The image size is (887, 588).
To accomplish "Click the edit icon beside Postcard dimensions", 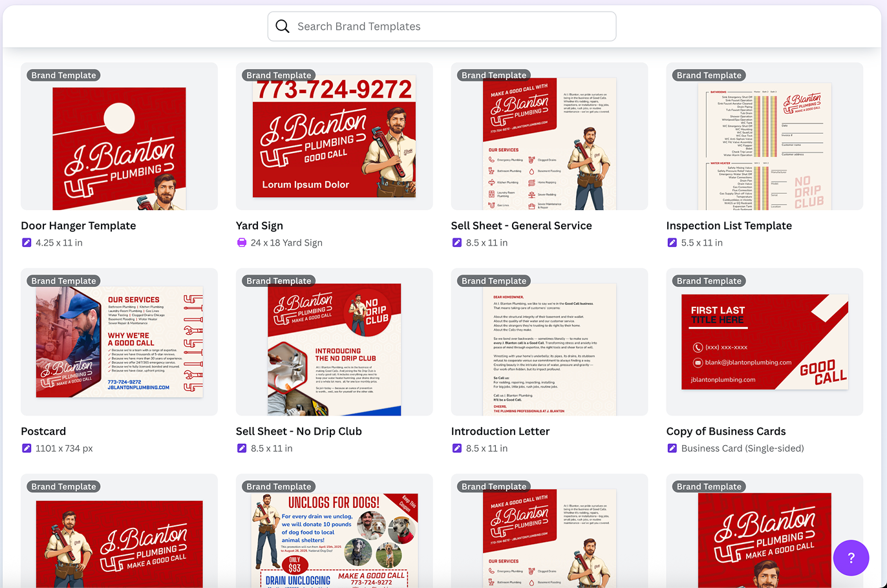I will pyautogui.click(x=27, y=448).
